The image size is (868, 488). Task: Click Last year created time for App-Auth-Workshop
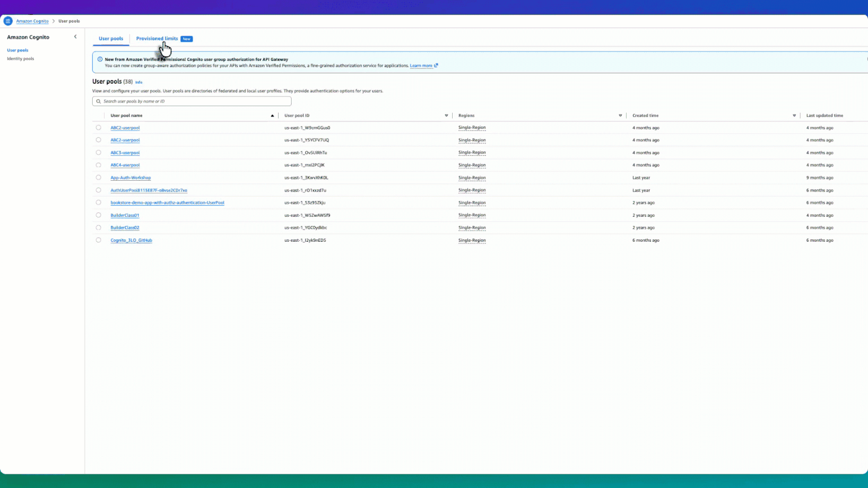tap(641, 177)
